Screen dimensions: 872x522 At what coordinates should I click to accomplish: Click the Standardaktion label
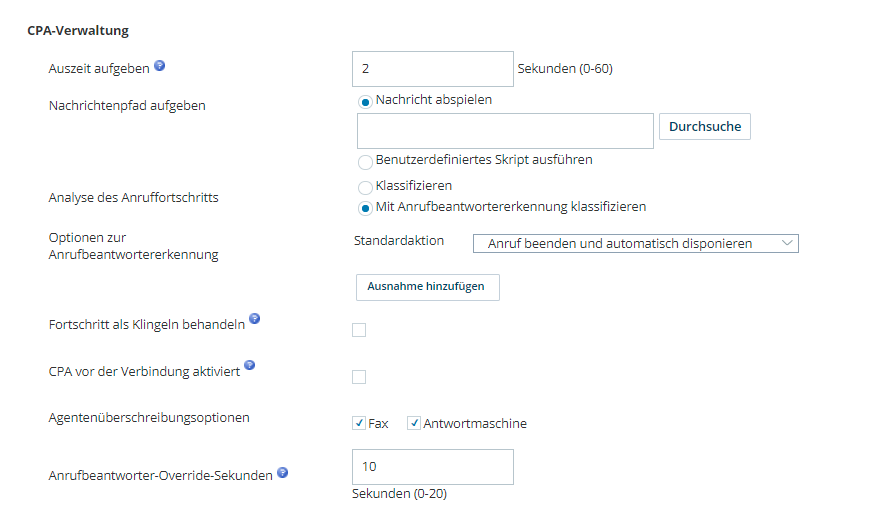click(x=399, y=241)
